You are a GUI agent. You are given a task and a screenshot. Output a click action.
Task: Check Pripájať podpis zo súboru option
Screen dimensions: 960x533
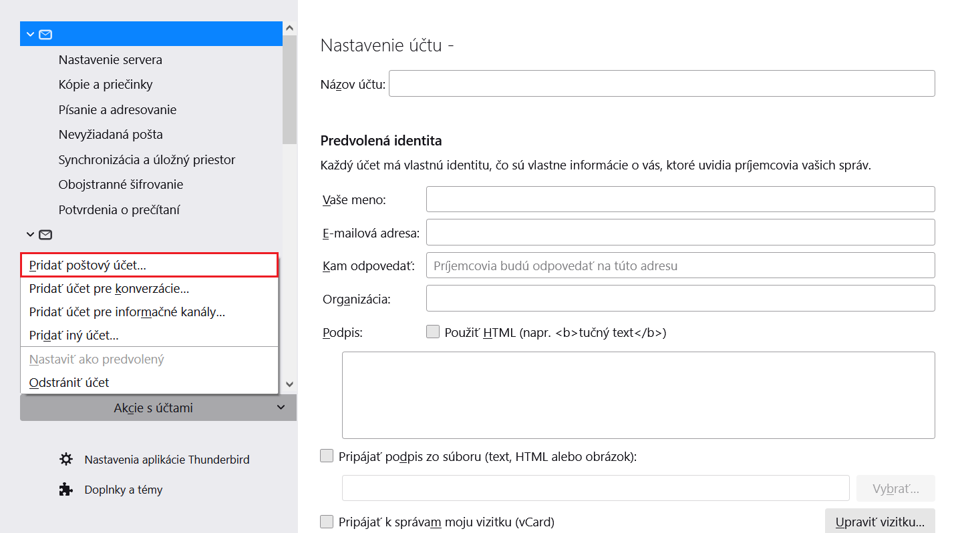(x=327, y=456)
